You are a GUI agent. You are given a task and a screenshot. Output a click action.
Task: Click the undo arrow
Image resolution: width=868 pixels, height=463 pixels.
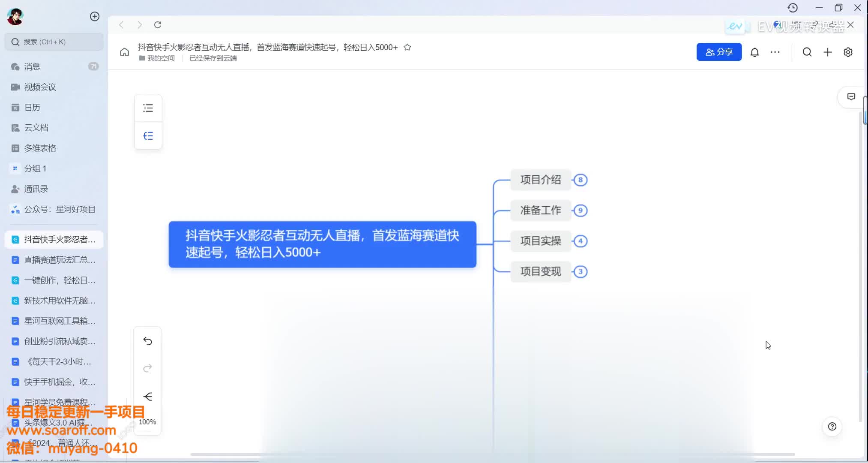point(147,341)
